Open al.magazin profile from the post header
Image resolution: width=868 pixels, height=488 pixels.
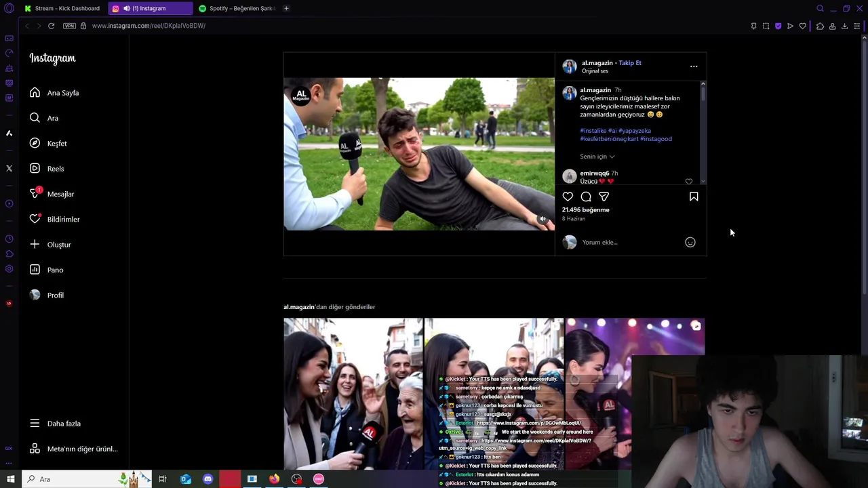click(597, 63)
